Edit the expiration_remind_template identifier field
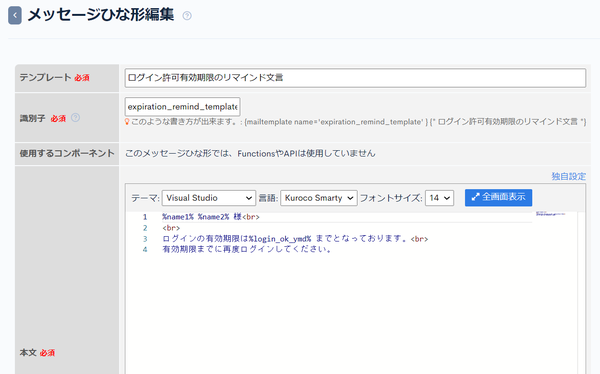 183,107
